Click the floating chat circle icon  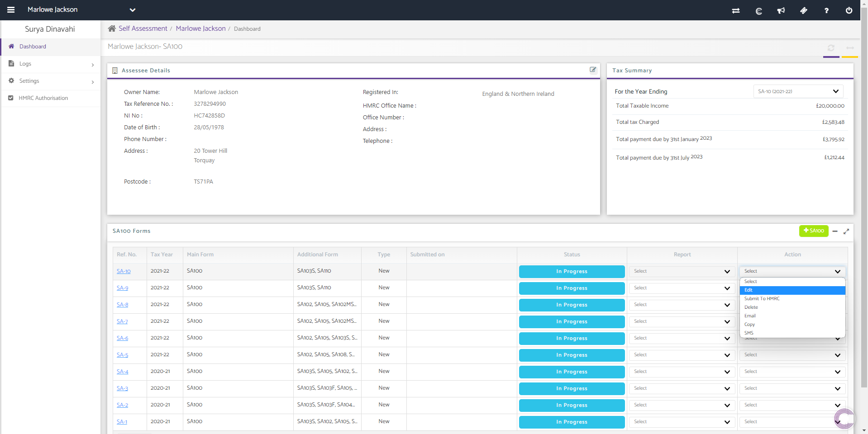tap(844, 418)
